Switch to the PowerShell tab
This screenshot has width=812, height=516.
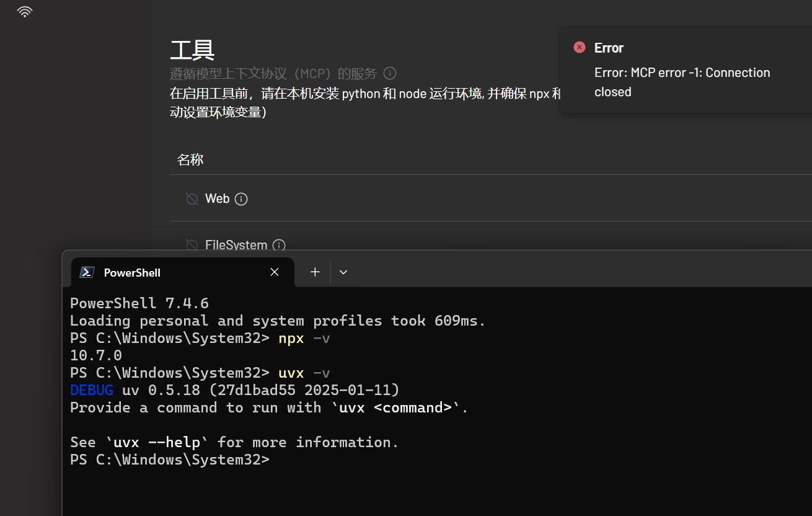coord(183,272)
